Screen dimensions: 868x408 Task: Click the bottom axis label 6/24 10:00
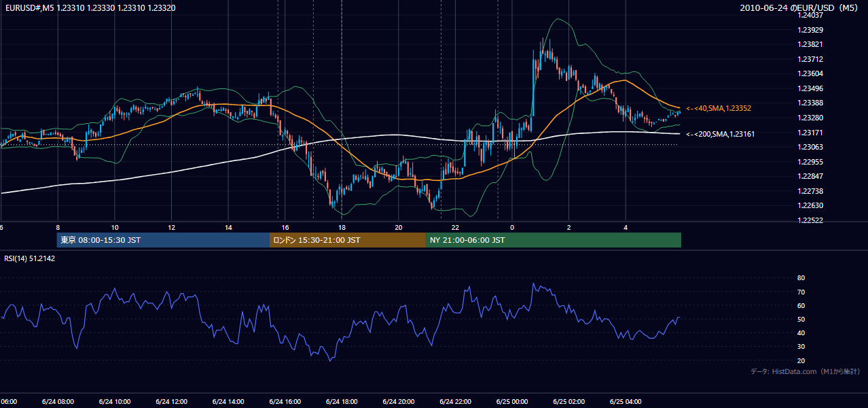[x=115, y=402]
